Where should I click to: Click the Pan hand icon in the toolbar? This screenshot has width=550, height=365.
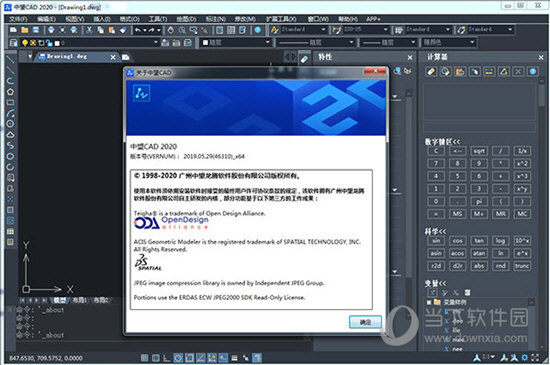(170, 30)
